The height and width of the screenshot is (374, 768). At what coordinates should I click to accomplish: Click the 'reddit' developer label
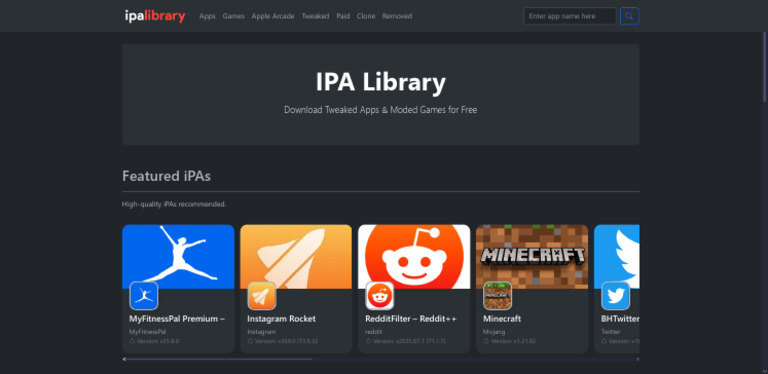click(x=373, y=332)
